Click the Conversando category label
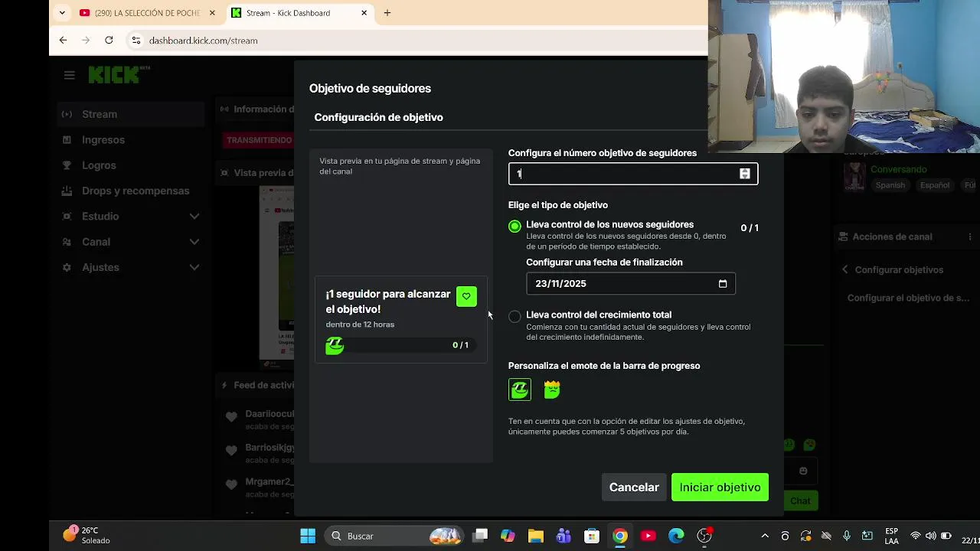 pyautogui.click(x=899, y=169)
